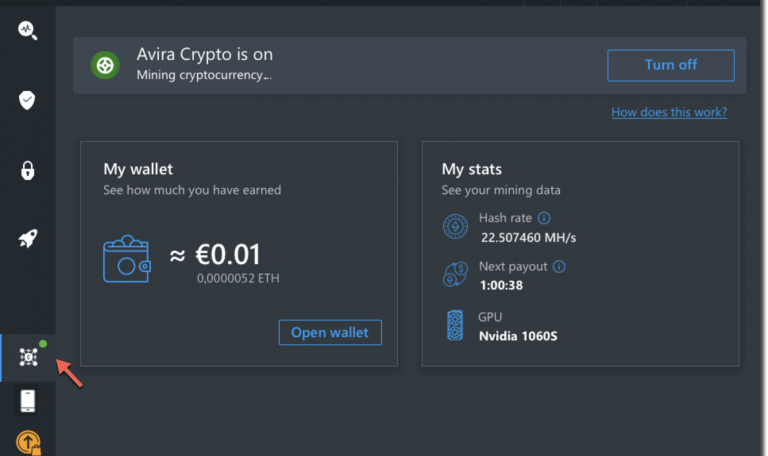Turn off Avira Crypto mining
The height and width of the screenshot is (456, 768).
tap(670, 65)
